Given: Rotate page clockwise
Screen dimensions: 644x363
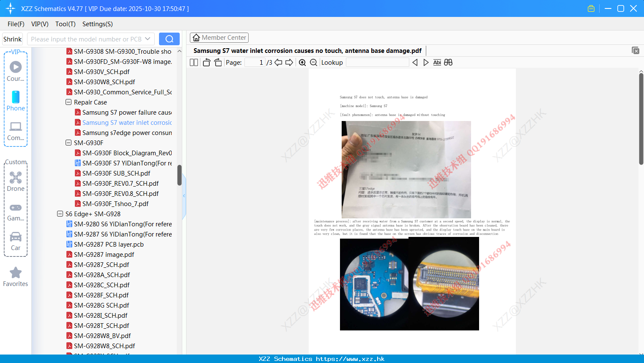Looking at the screenshot, I should tap(218, 62).
